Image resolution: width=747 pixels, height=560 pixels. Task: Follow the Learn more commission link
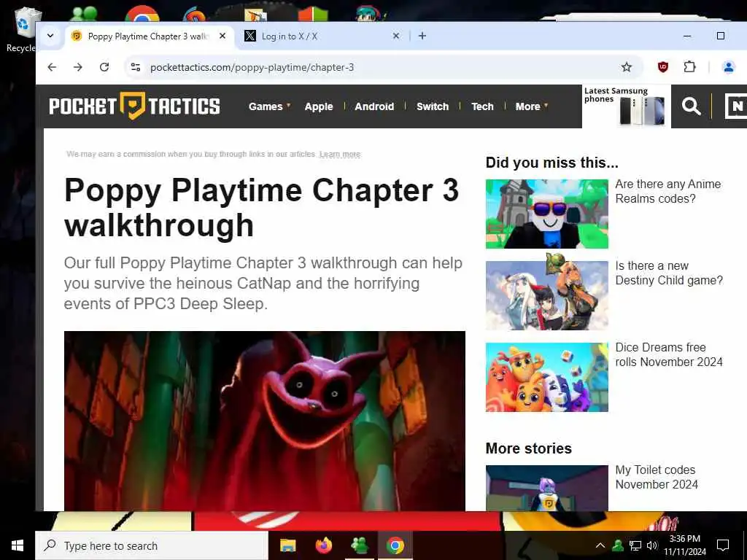pos(340,155)
